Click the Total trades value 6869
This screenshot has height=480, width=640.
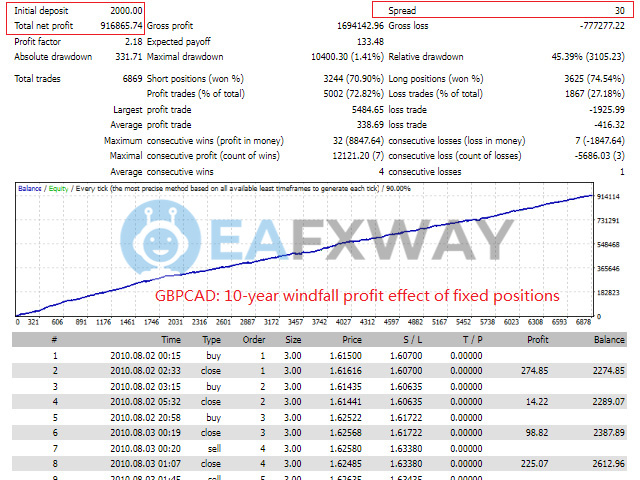point(132,79)
